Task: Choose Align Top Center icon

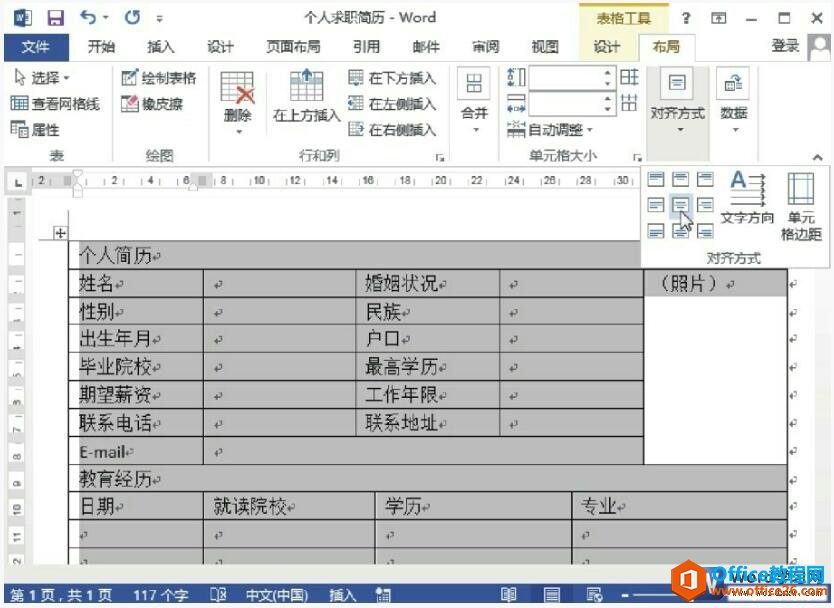Action: (680, 179)
